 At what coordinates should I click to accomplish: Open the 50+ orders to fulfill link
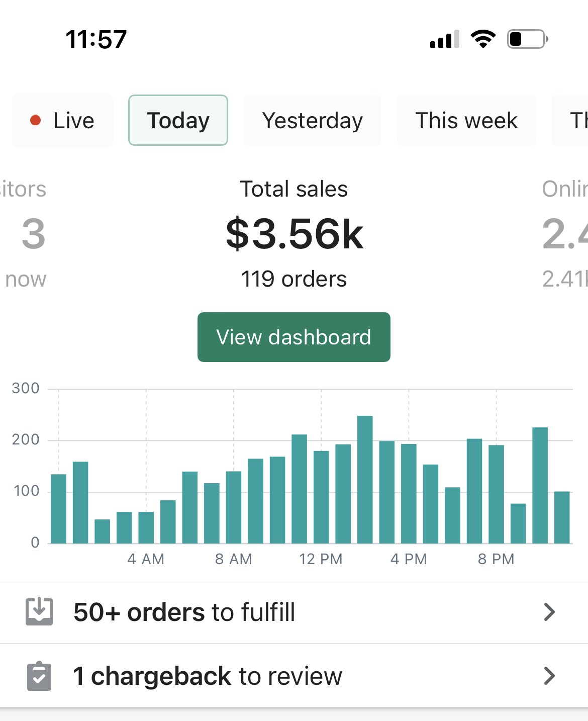point(184,612)
